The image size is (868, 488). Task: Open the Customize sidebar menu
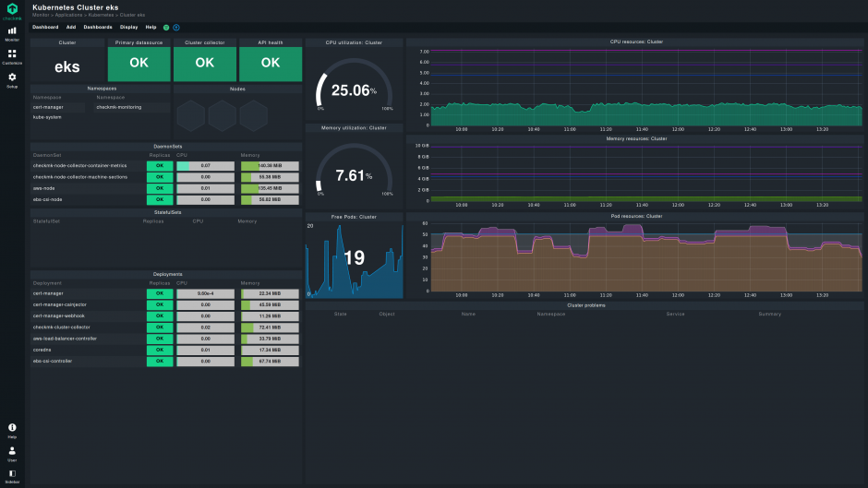12,56
